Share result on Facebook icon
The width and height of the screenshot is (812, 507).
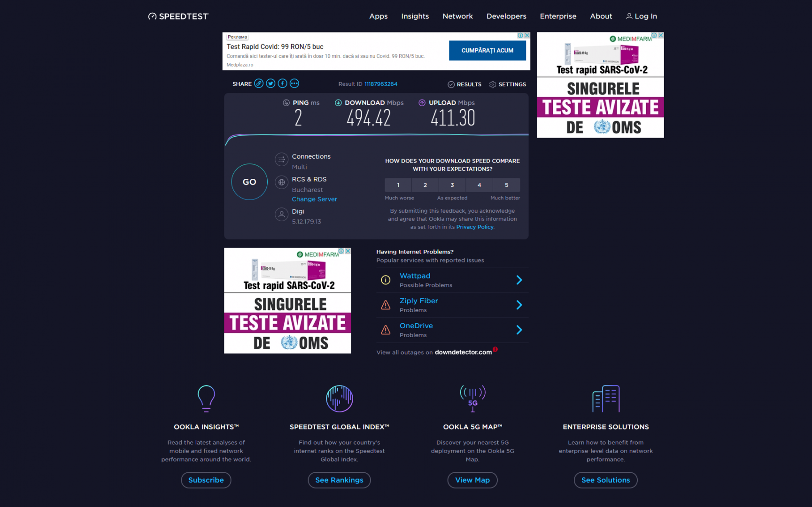282,84
